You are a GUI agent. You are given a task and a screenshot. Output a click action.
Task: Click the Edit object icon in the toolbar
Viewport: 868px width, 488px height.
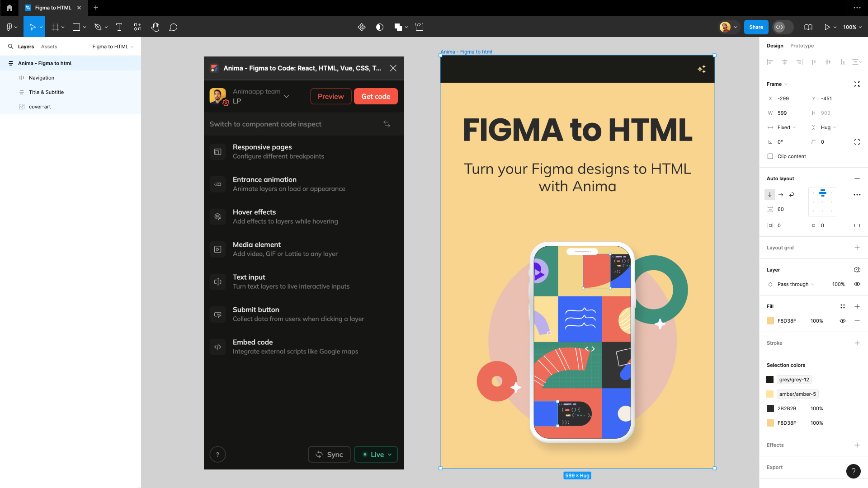(420, 27)
